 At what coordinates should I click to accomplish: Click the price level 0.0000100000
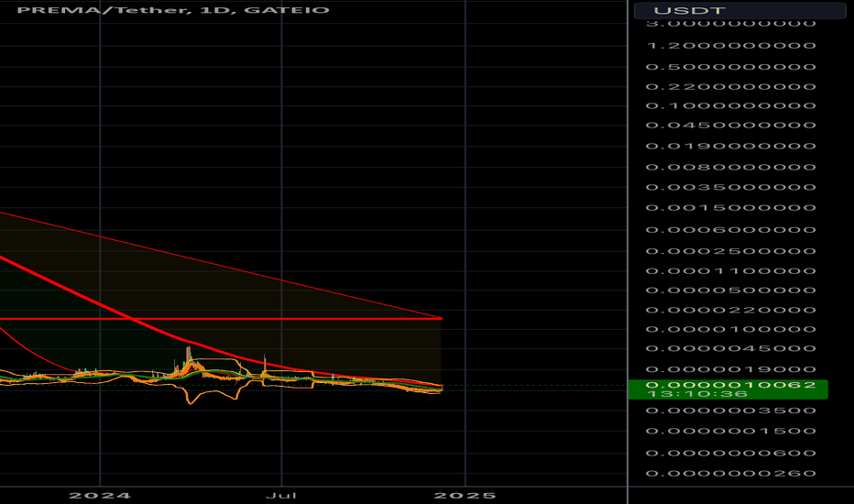pyautogui.click(x=730, y=329)
